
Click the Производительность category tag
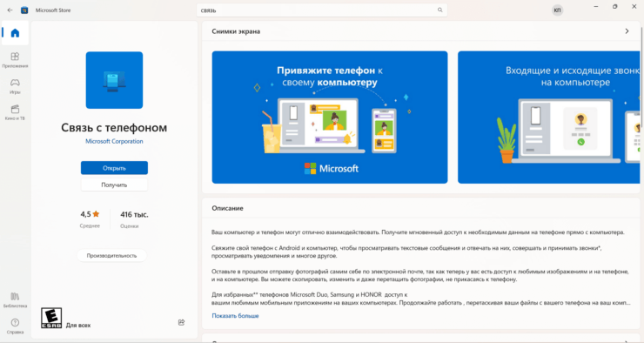111,255
